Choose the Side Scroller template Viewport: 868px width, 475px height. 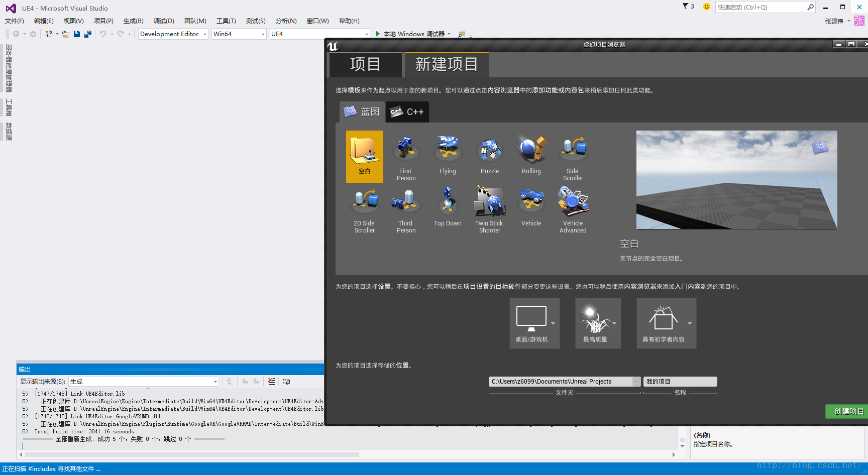pyautogui.click(x=573, y=157)
